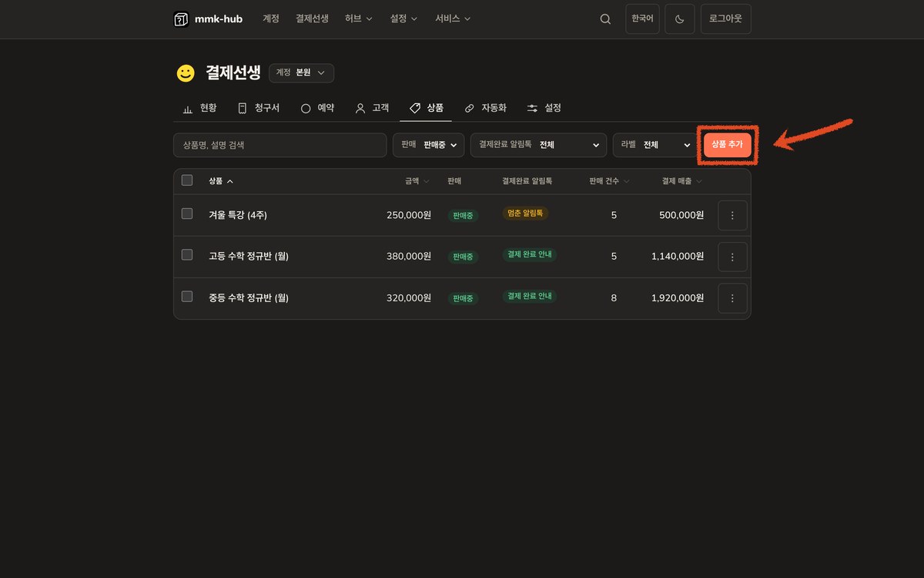Check the 중등 수학 정규반 (월) checkbox

pos(187,296)
